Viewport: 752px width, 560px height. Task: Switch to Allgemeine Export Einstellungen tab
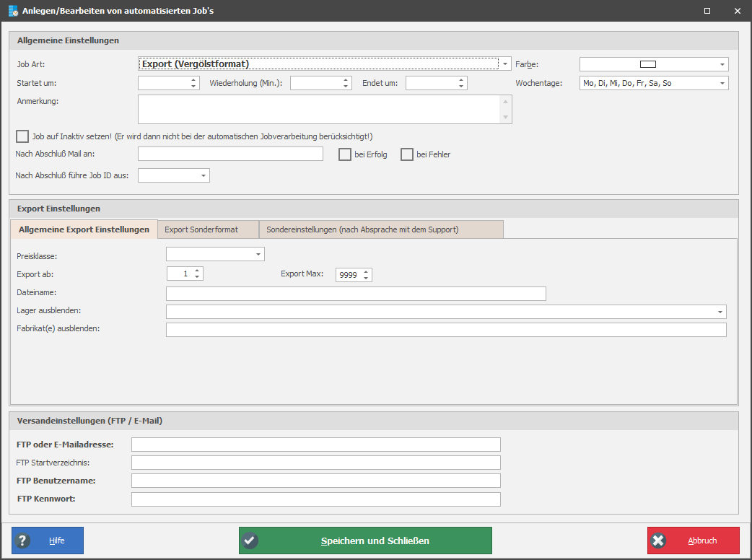point(84,229)
